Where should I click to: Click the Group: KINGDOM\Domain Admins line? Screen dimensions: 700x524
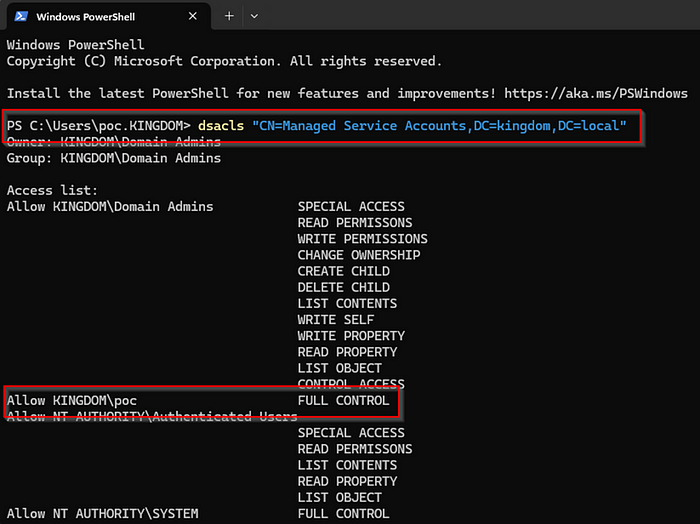tap(114, 158)
